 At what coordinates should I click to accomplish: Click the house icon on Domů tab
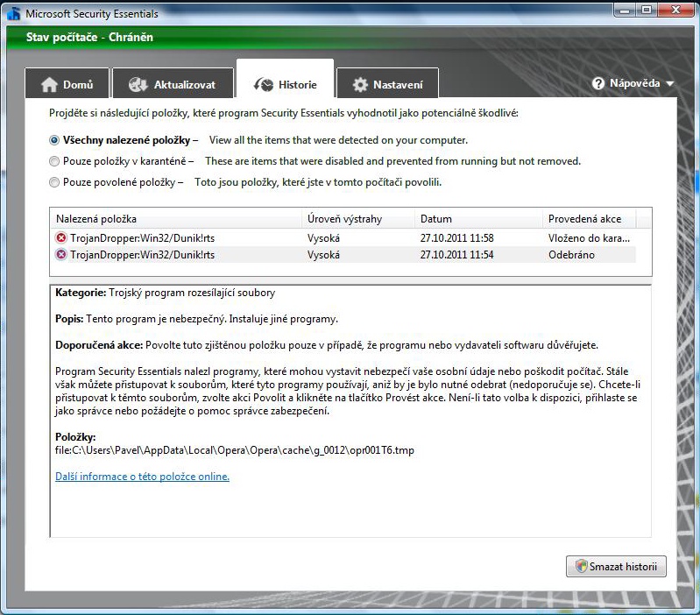(49, 84)
